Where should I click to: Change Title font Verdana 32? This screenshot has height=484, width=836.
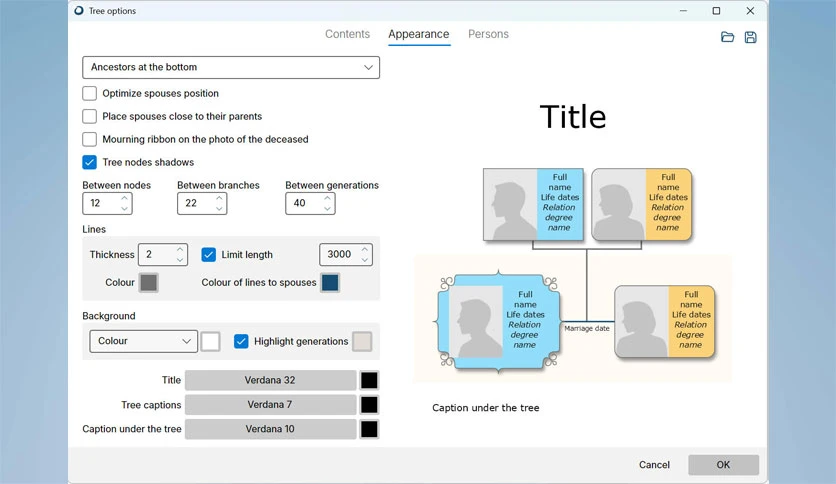pos(270,380)
